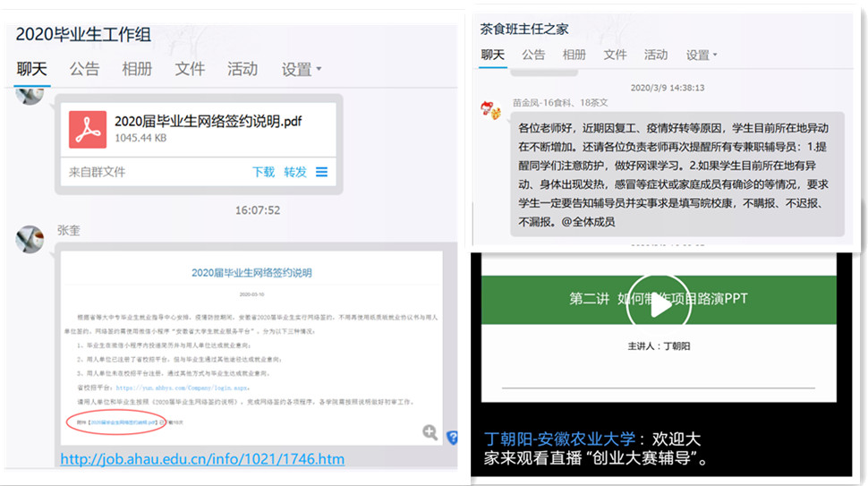Image resolution: width=868 pixels, height=486 pixels.
Task: Click the 丁朝阳-安徽农业大学 name link
Action: coord(560,439)
